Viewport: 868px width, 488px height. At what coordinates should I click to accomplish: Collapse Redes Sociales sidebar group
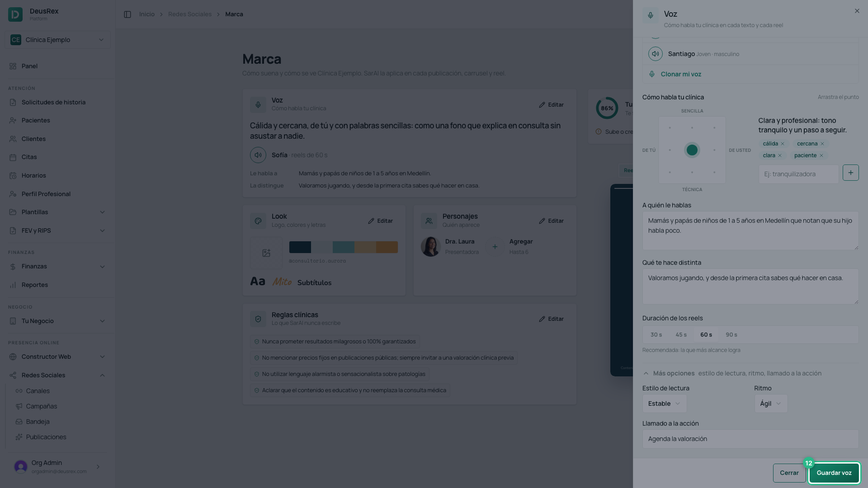[x=57, y=375]
